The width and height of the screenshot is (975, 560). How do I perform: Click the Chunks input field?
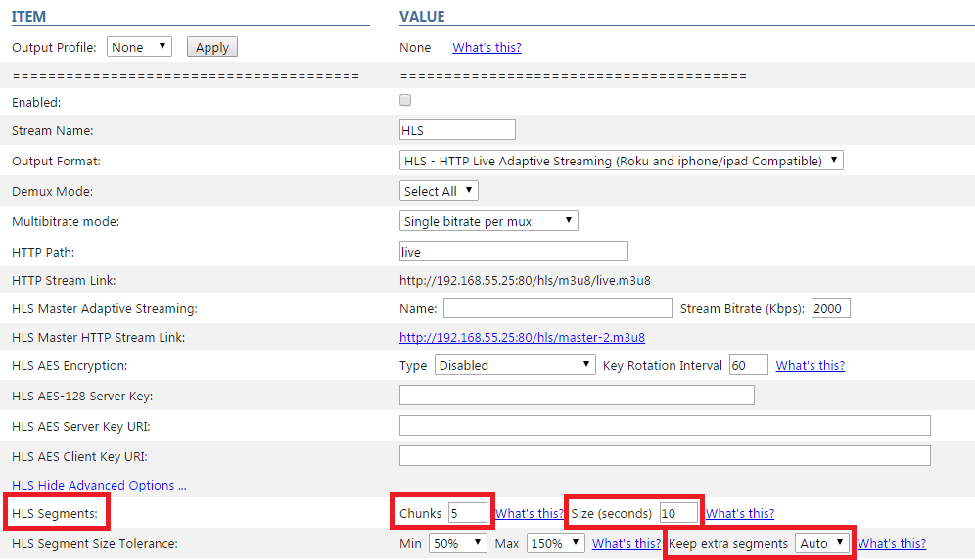point(468,513)
